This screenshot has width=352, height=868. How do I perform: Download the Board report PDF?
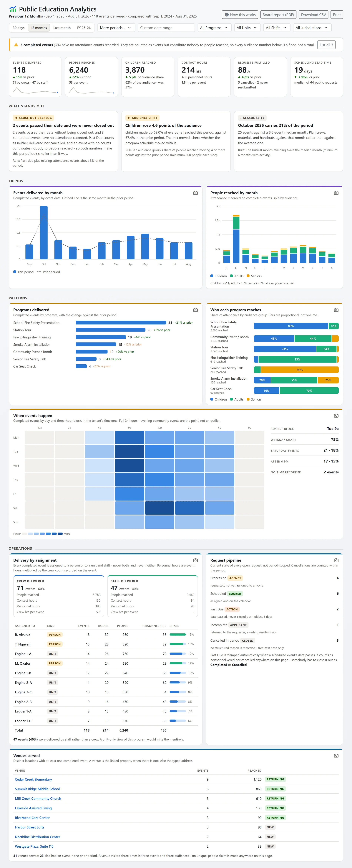[278, 15]
